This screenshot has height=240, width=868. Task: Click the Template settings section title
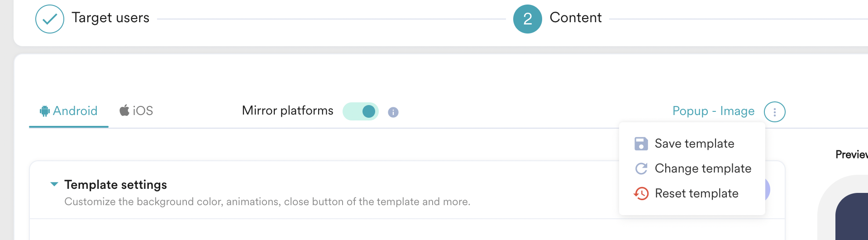pyautogui.click(x=115, y=185)
